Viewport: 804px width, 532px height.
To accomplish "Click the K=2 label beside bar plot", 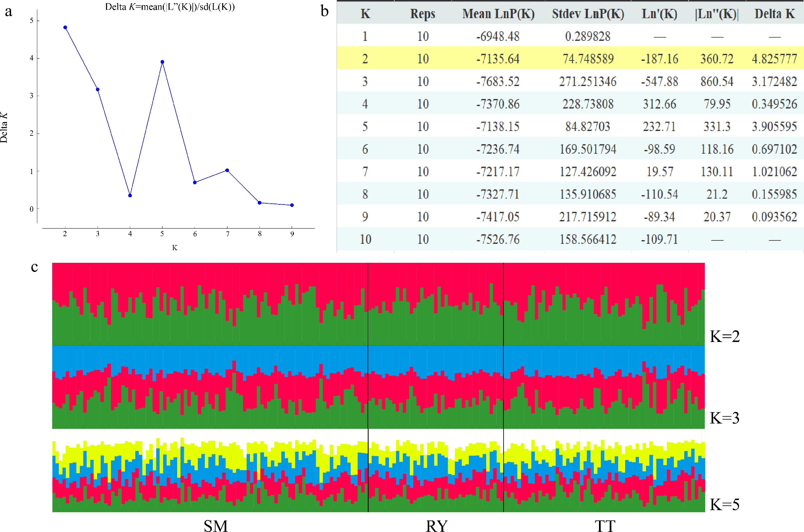I will coord(725,337).
